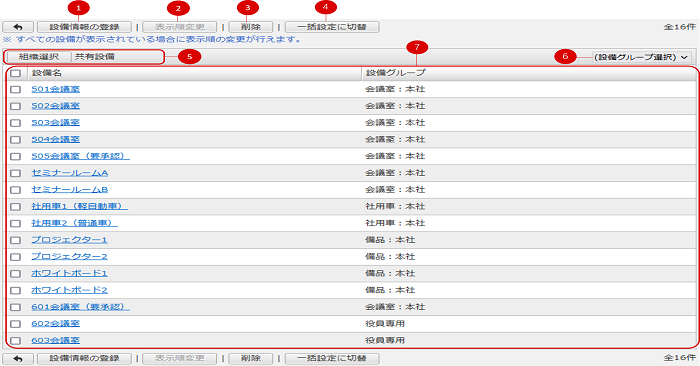The width and height of the screenshot is (700, 366).
Task: Open the 設備グループ選択 dropdown
Action: [642, 57]
